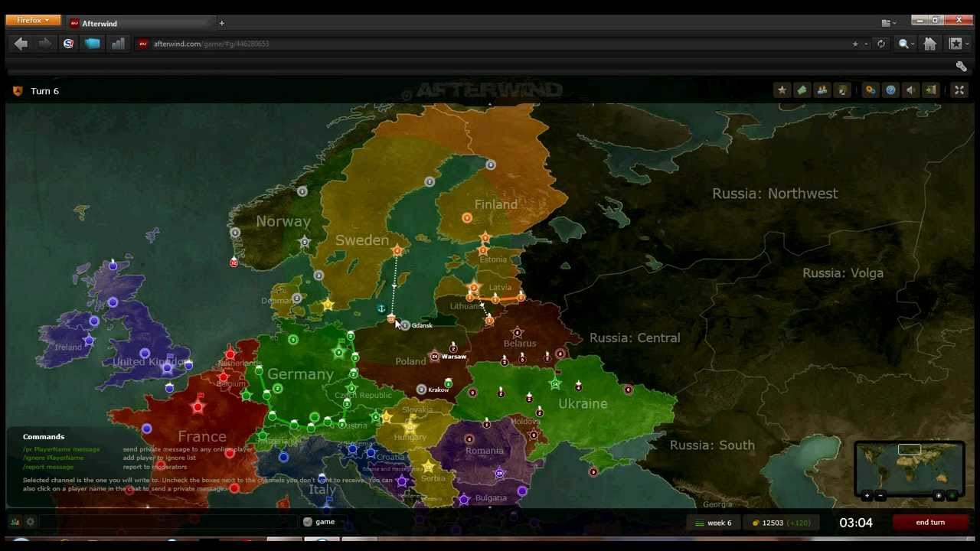Click the week 6 indicator
The width and height of the screenshot is (980, 551).
coord(713,523)
